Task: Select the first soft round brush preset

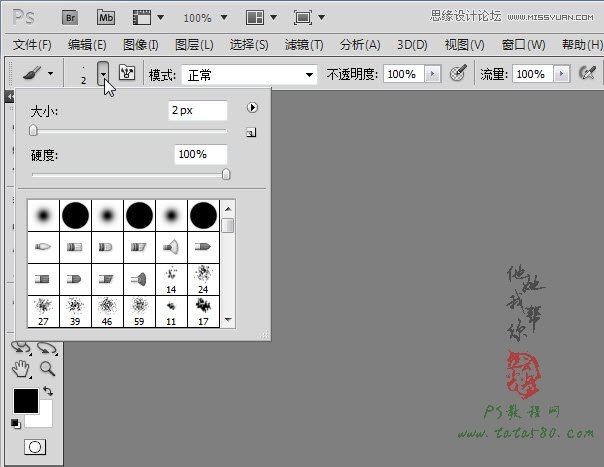Action: [x=44, y=215]
